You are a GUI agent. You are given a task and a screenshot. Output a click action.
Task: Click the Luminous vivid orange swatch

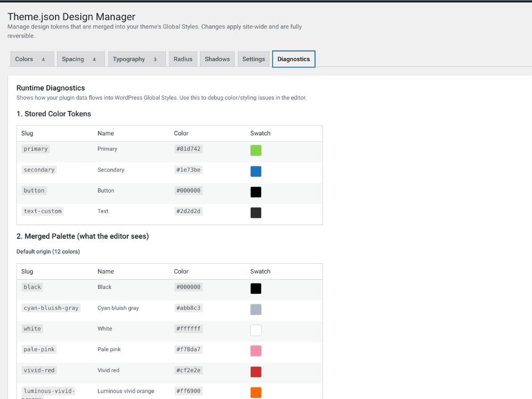(x=256, y=392)
